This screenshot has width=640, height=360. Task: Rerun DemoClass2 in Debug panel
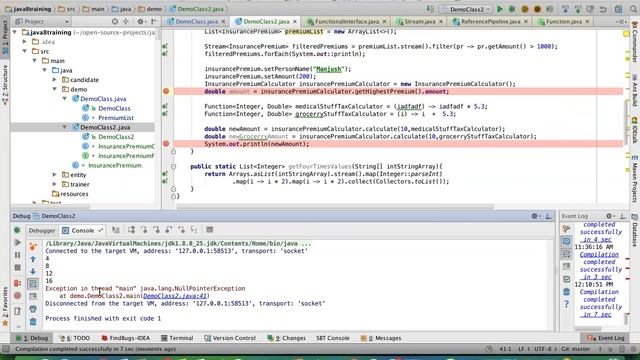[17, 230]
